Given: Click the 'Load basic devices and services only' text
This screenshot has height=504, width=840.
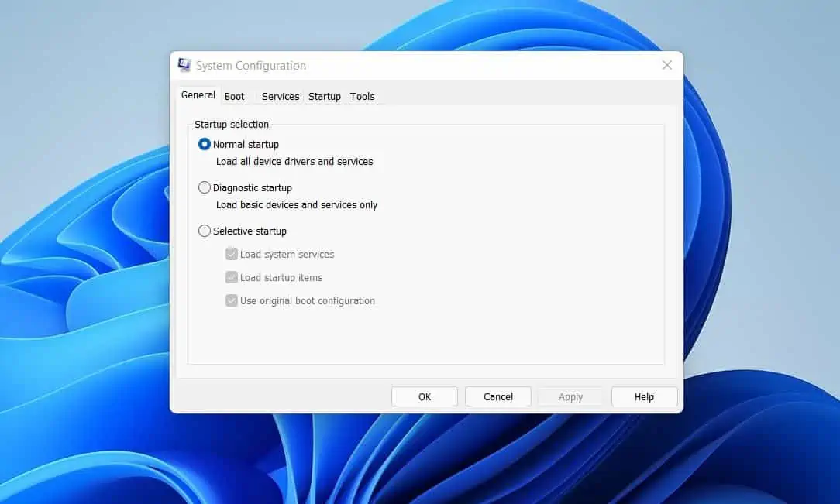Looking at the screenshot, I should (x=297, y=205).
